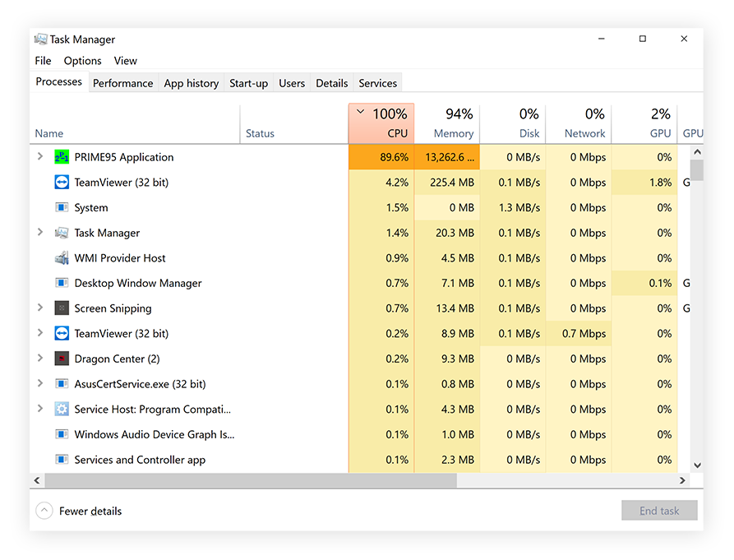The image size is (734, 560).
Task: Expand the Screen Snipping process group
Action: tap(40, 308)
